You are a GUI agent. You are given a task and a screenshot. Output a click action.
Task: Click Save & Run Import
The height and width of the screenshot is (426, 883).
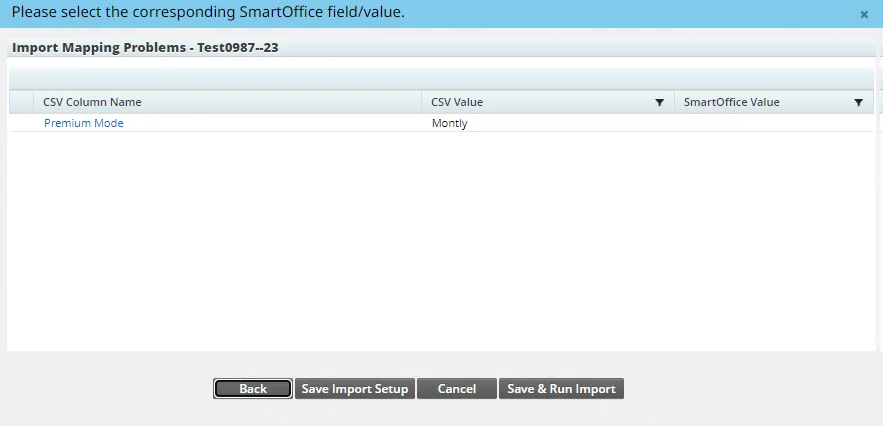pyautogui.click(x=561, y=389)
